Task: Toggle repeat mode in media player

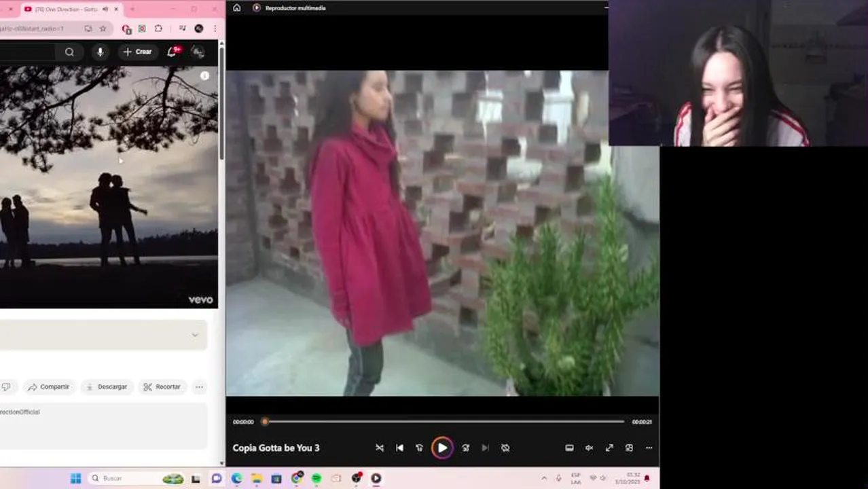Action: coord(505,448)
